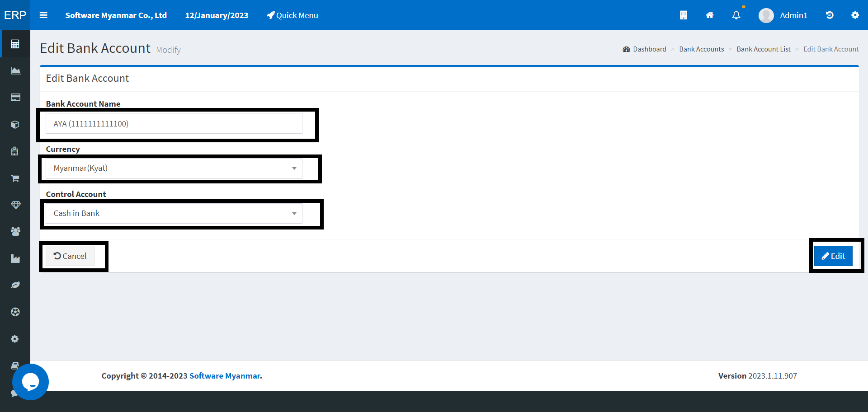868x412 pixels.
Task: Open the area chart sidebar icon
Action: click(15, 70)
